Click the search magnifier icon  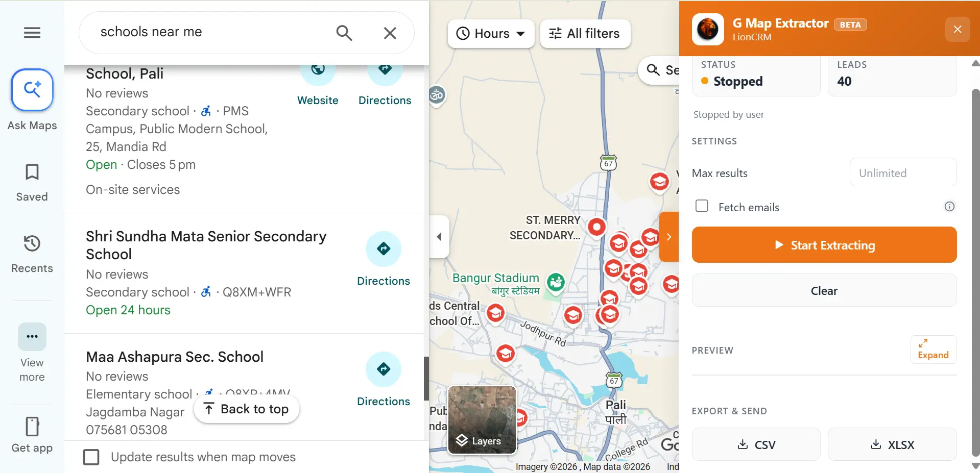coord(344,33)
